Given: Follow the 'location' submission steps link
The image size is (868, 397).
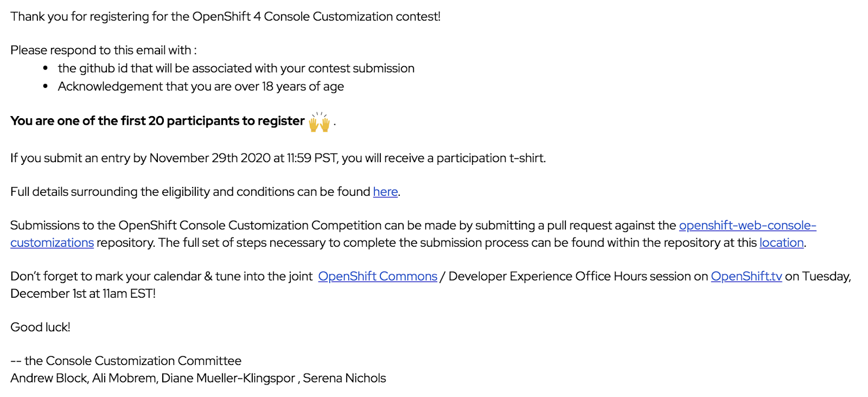Looking at the screenshot, I should point(781,243).
